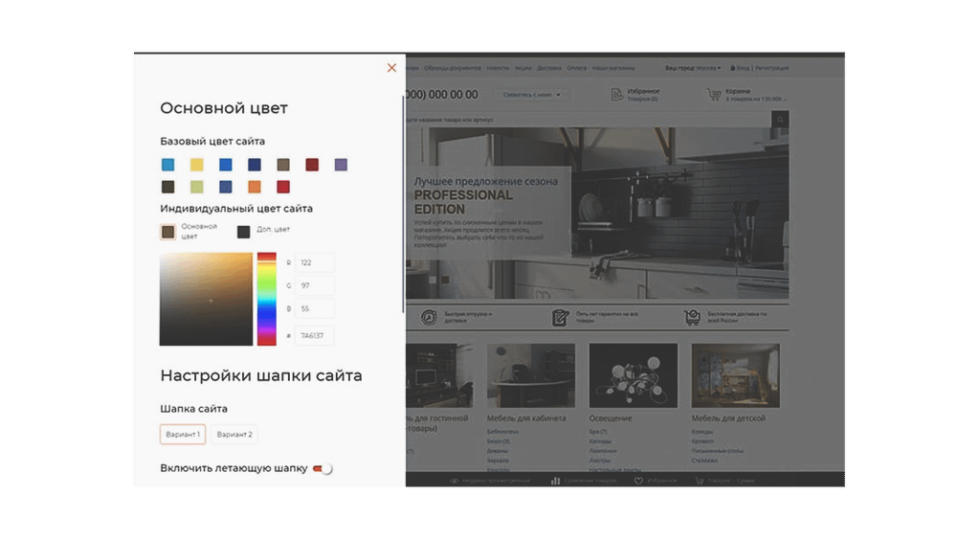Click the search magnifier button
The width and height of the screenshot is (980, 540).
tap(780, 120)
